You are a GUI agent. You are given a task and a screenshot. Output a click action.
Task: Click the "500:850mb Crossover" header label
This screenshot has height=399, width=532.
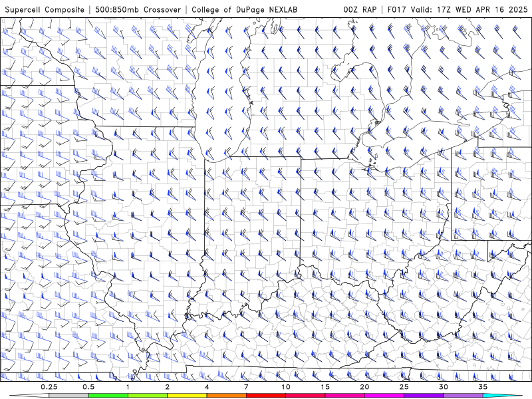coord(138,9)
